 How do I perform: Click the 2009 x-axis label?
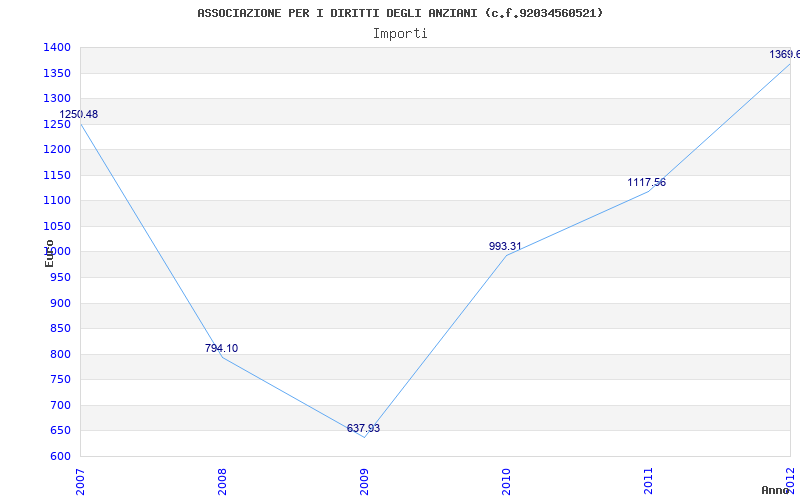pos(364,482)
